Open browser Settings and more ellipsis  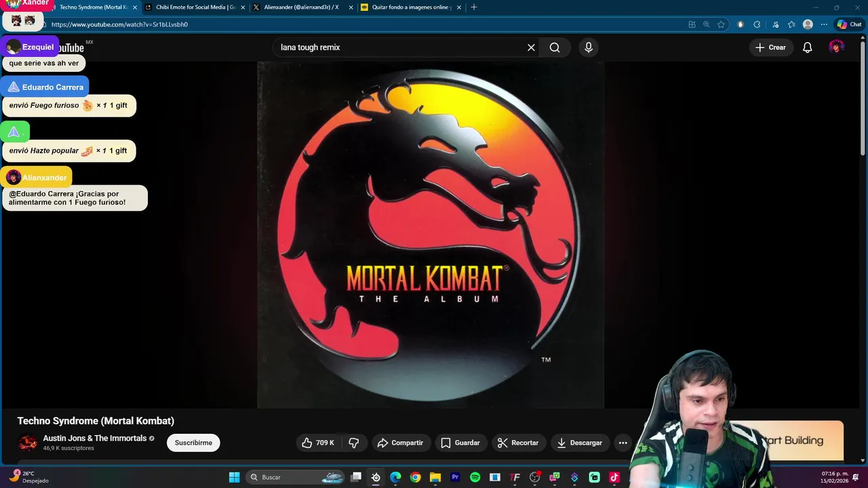824,24
